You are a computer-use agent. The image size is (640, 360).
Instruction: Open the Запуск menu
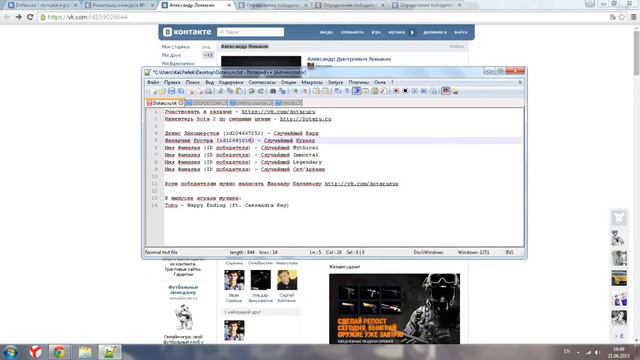pos(336,82)
